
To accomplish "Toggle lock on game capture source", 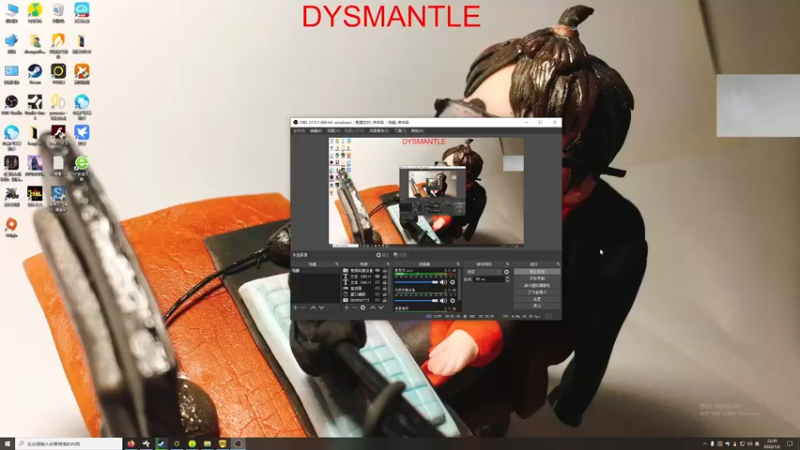I will [385, 288].
